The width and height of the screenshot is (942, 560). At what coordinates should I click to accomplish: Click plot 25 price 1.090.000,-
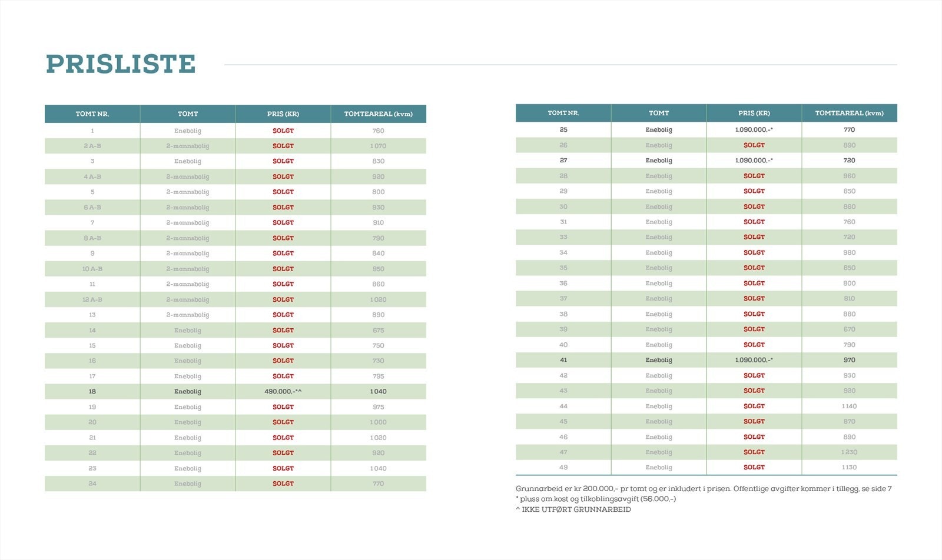tap(754, 130)
